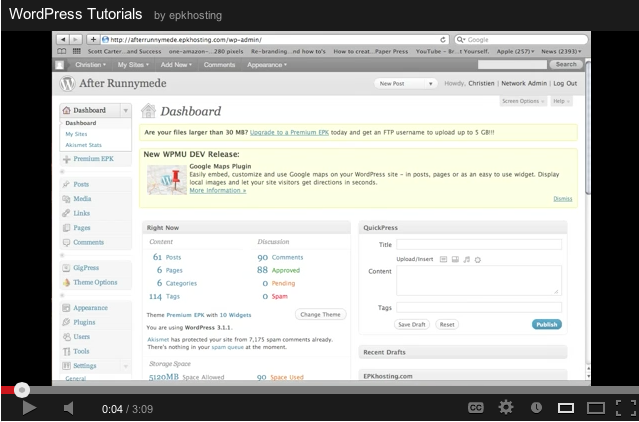Play the WordPress Tutorials video
639x422 pixels.
pos(29,407)
